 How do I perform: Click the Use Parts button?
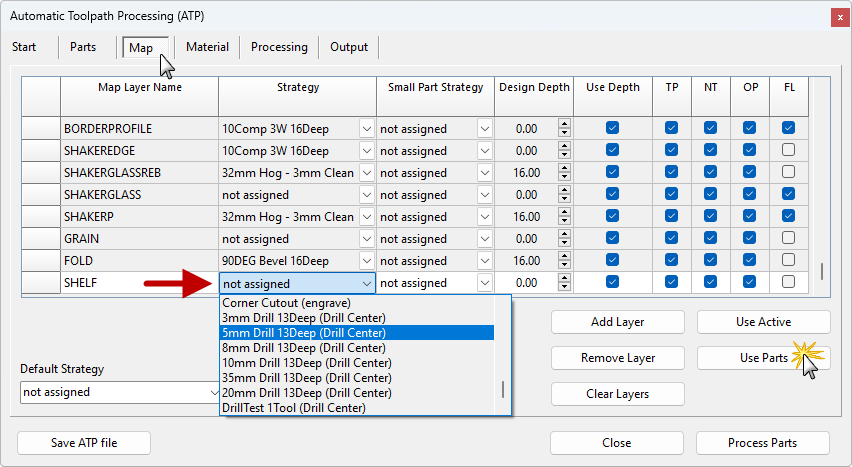tap(763, 358)
